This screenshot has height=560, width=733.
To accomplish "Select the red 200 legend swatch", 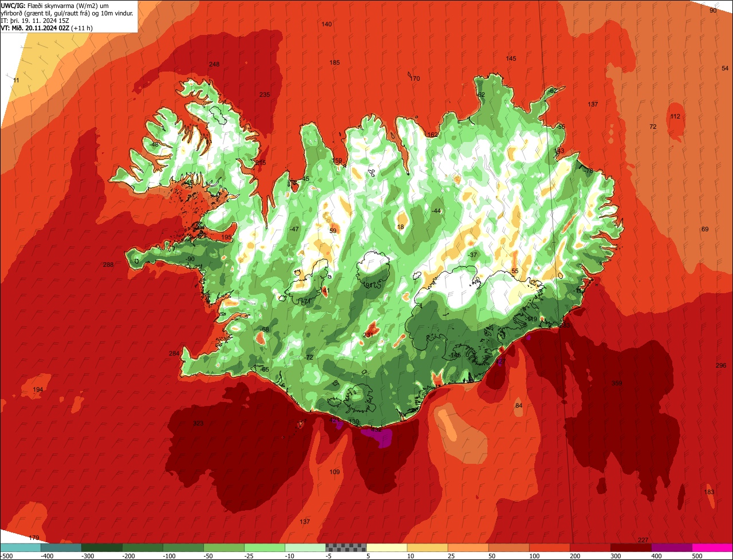I will 590,547.
